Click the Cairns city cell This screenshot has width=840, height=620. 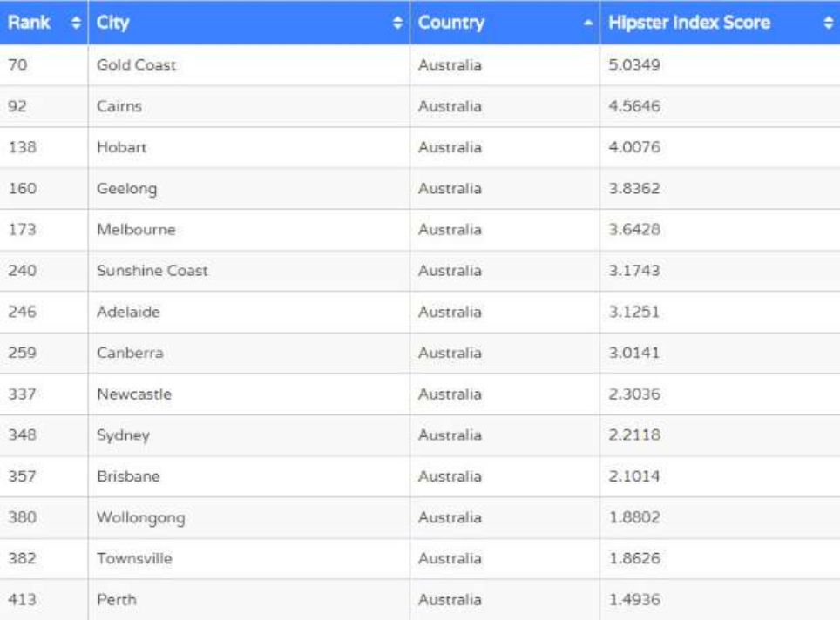coord(119,106)
